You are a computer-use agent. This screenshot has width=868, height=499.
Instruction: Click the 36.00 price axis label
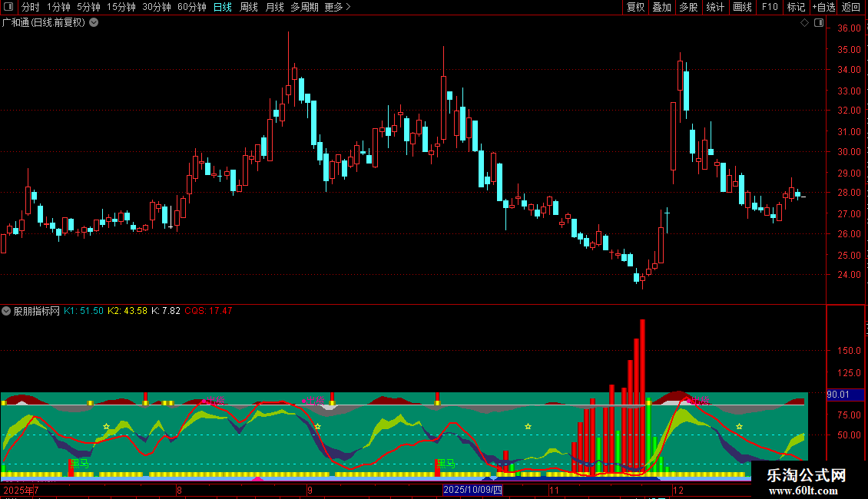(849, 28)
